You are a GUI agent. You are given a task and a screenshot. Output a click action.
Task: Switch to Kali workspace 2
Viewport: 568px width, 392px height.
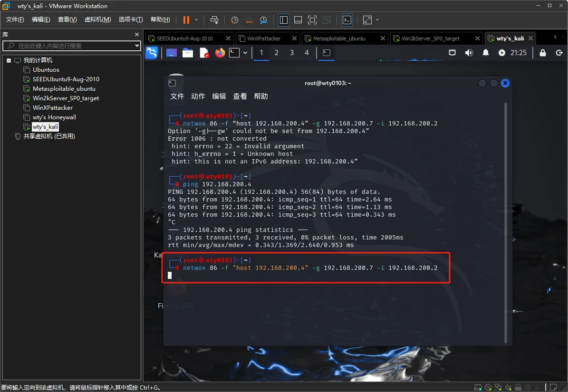(x=276, y=53)
